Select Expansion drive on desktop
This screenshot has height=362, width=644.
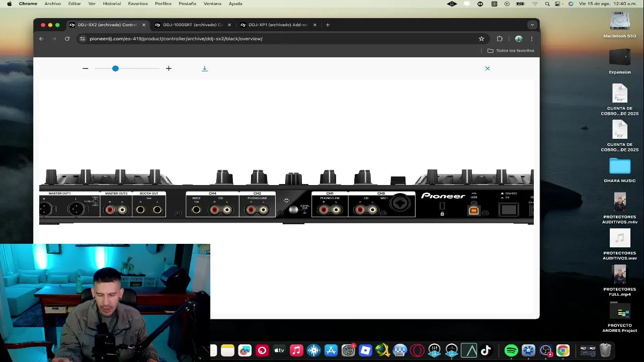(620, 61)
